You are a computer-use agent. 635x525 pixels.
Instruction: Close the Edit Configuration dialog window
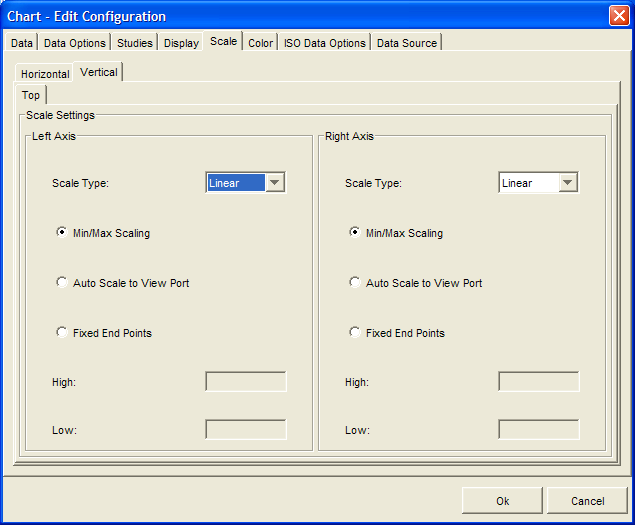pyautogui.click(x=618, y=16)
